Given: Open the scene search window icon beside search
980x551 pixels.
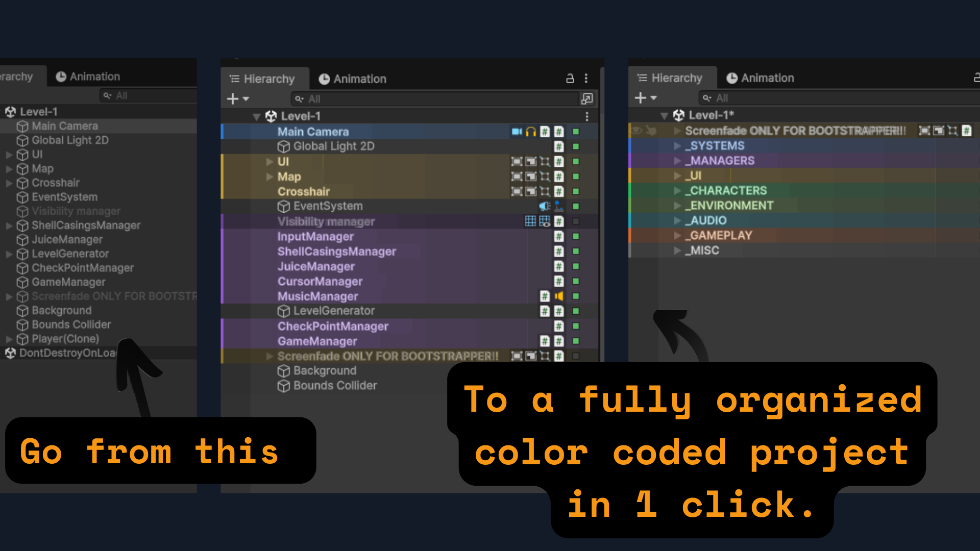Looking at the screenshot, I should [587, 98].
